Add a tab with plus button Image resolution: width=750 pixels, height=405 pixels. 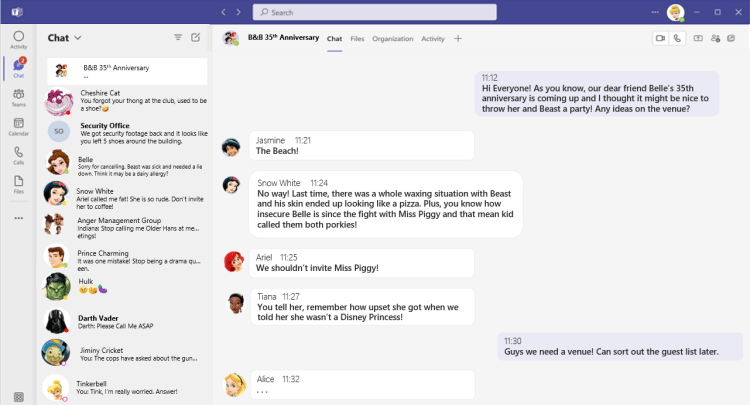(x=458, y=38)
